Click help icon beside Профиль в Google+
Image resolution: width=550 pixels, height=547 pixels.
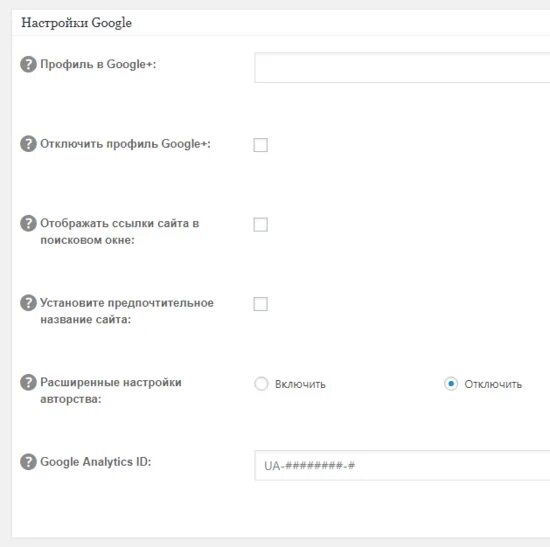(x=28, y=64)
